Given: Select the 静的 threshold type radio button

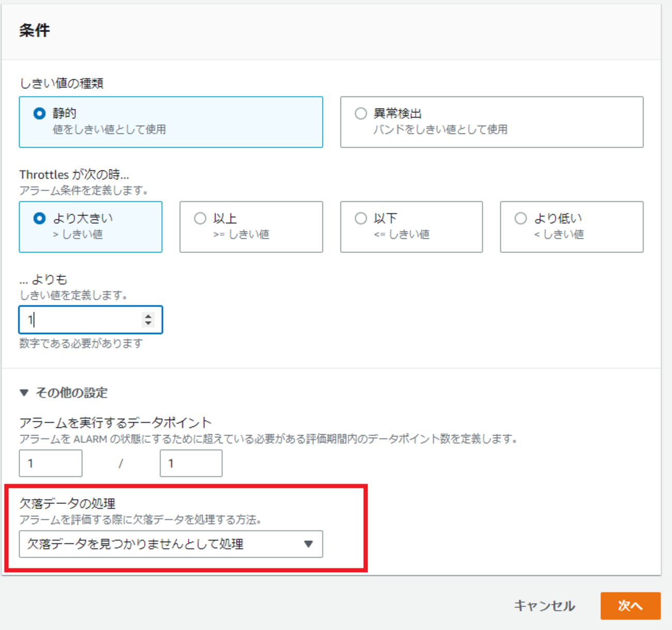Looking at the screenshot, I should (39, 113).
